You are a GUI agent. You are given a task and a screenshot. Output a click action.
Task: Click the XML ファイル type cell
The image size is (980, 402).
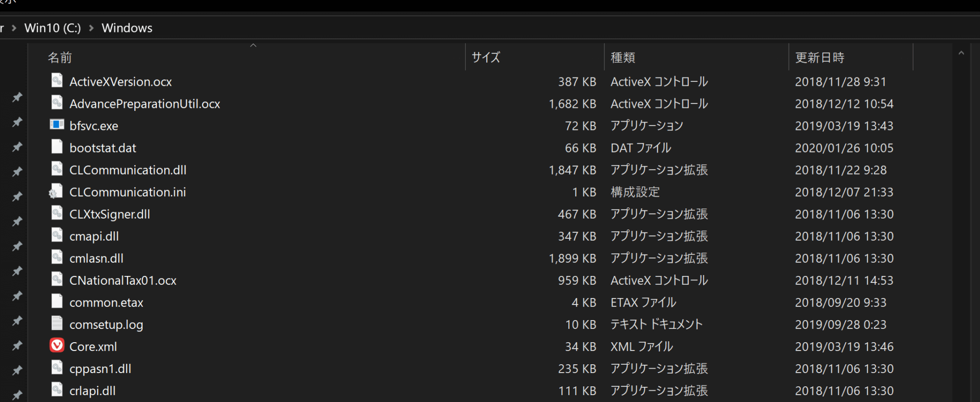[x=642, y=347]
